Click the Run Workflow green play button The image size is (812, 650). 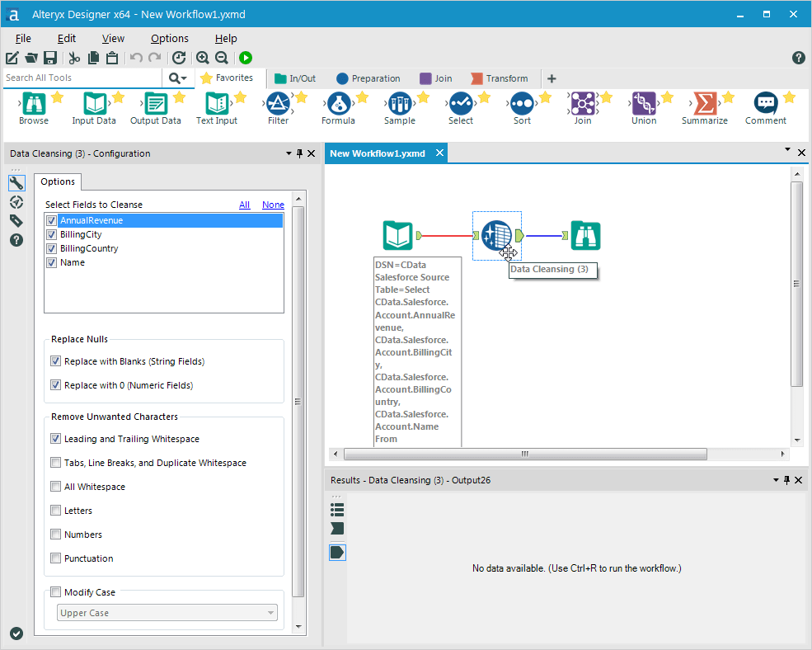246,58
